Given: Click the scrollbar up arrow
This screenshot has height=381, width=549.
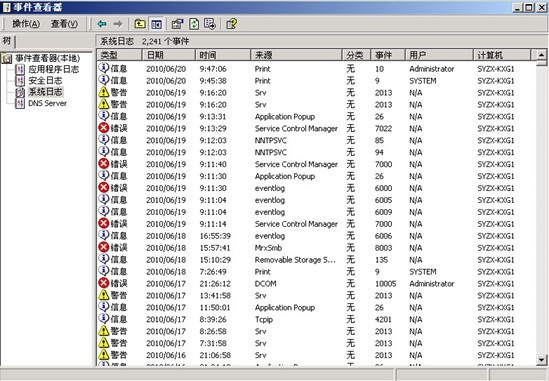Looking at the screenshot, I should 541,55.
